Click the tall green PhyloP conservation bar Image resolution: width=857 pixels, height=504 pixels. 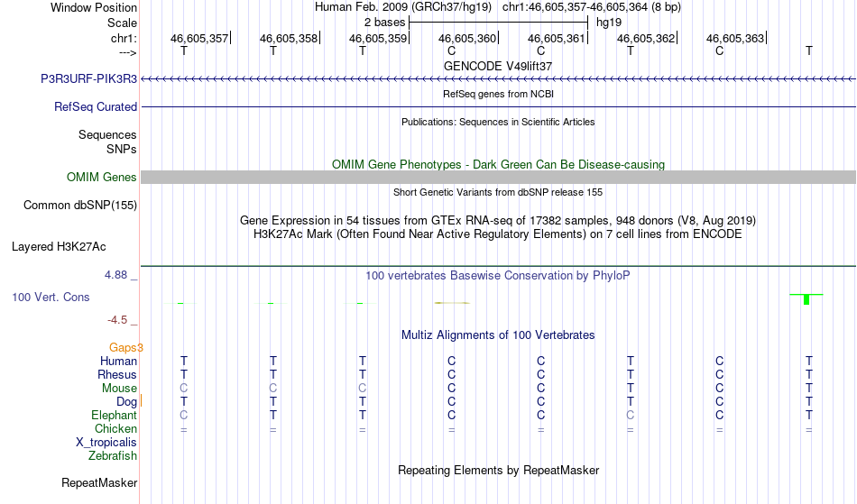(806, 299)
